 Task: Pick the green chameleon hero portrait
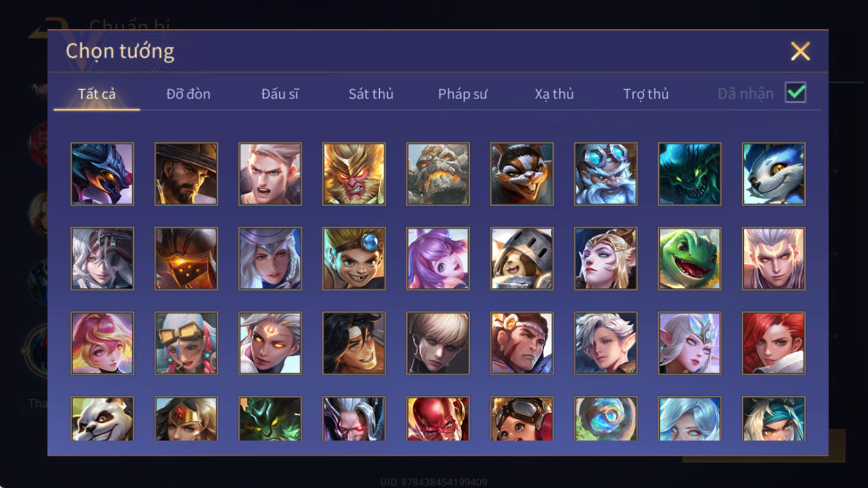[690, 258]
